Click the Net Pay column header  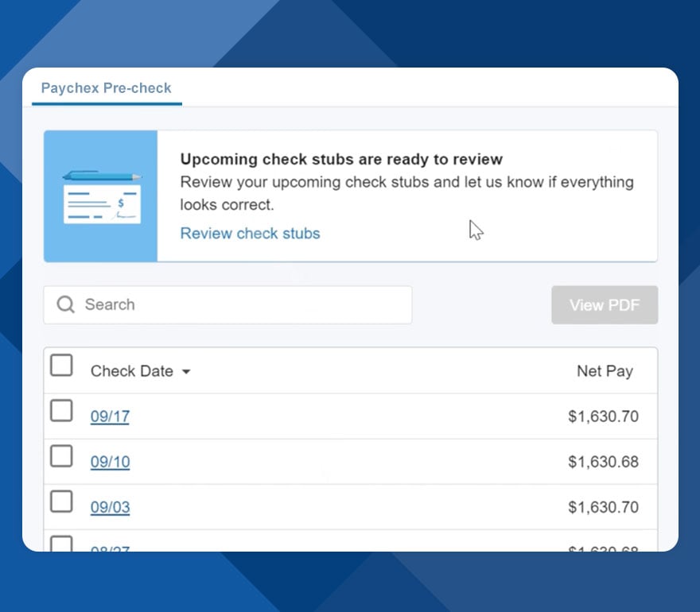click(x=605, y=371)
